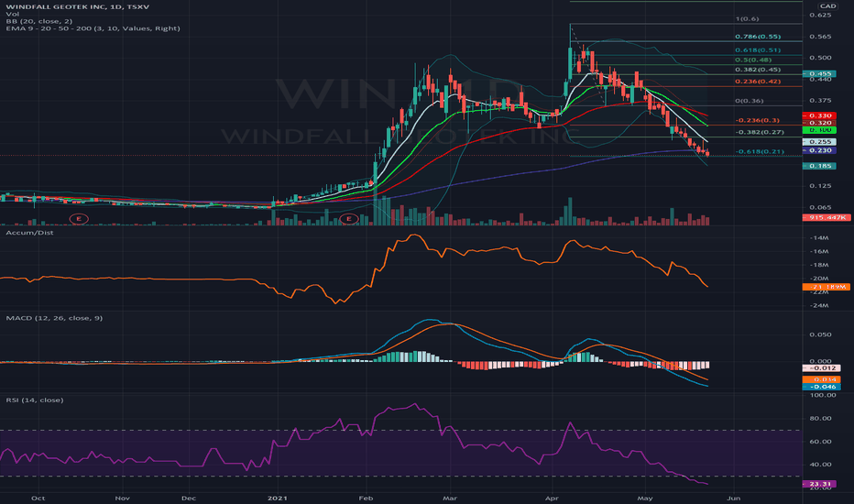
Task: Click -14M on the Accum/Dist scale
Action: (819, 238)
